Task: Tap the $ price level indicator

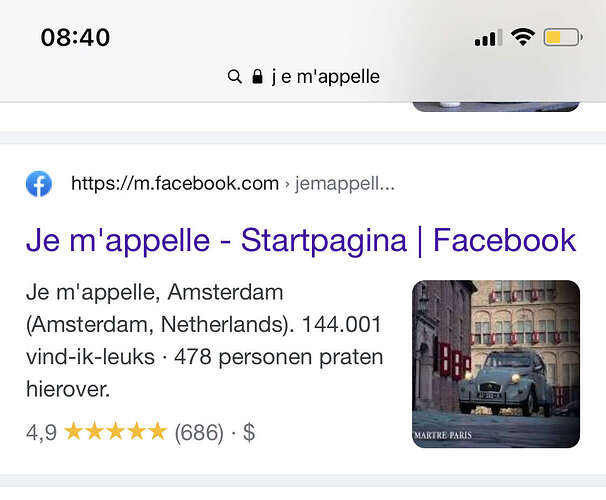Action: click(x=249, y=432)
